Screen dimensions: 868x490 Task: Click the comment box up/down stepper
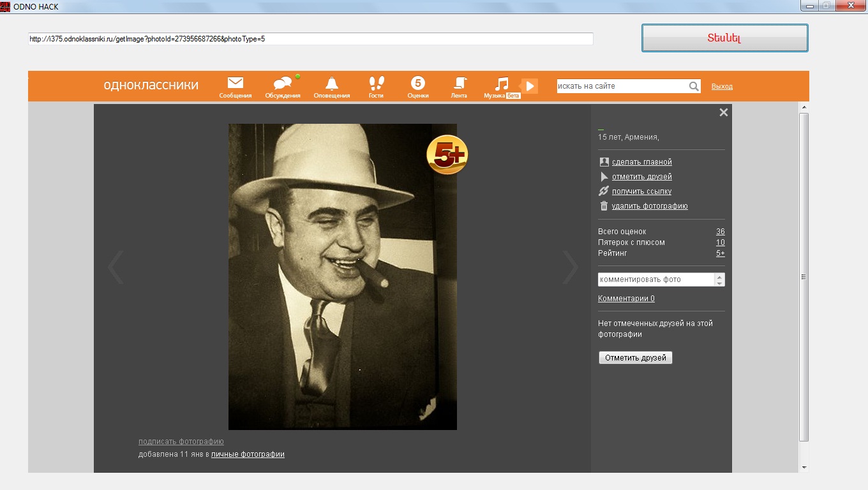(x=719, y=279)
